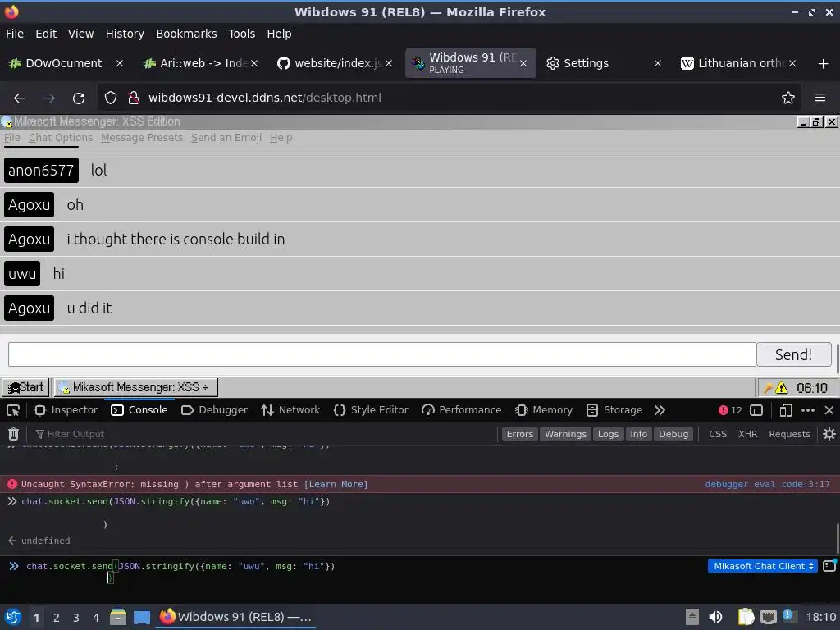Toggle the CSS messages filter
The image size is (840, 630).
(718, 434)
